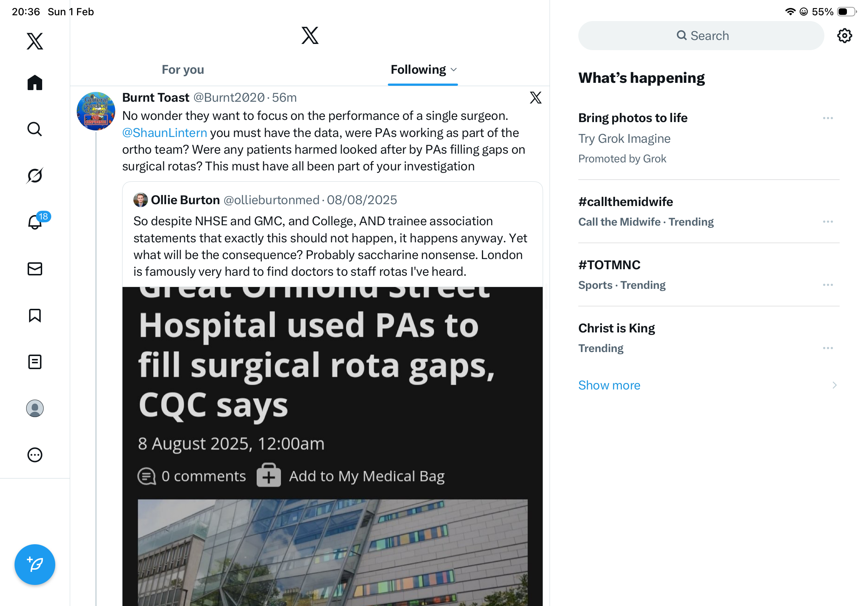The width and height of the screenshot is (868, 606).
Task: Open Bookmarks from the sidebar
Action: [35, 315]
